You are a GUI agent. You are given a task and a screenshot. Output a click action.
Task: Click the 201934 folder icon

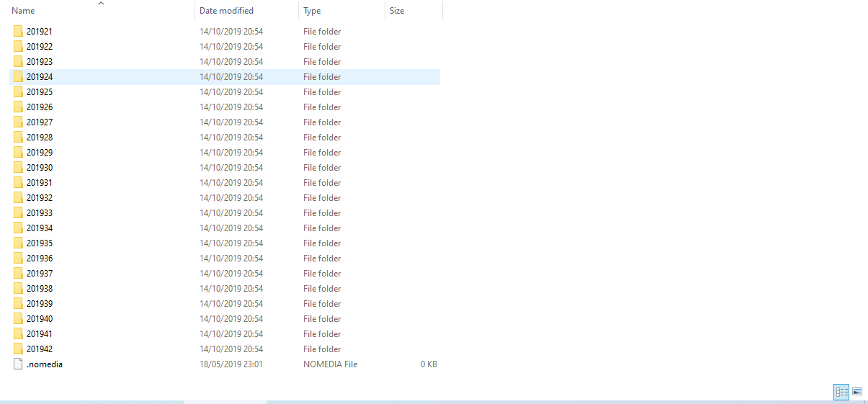[x=18, y=228]
